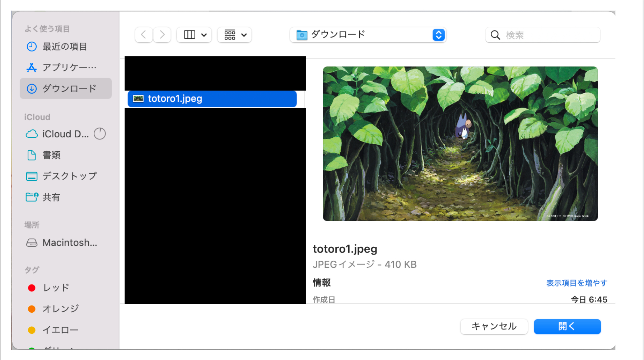Click the orange tag color dot
Viewport: 644px width, 360px height.
pos(32,309)
